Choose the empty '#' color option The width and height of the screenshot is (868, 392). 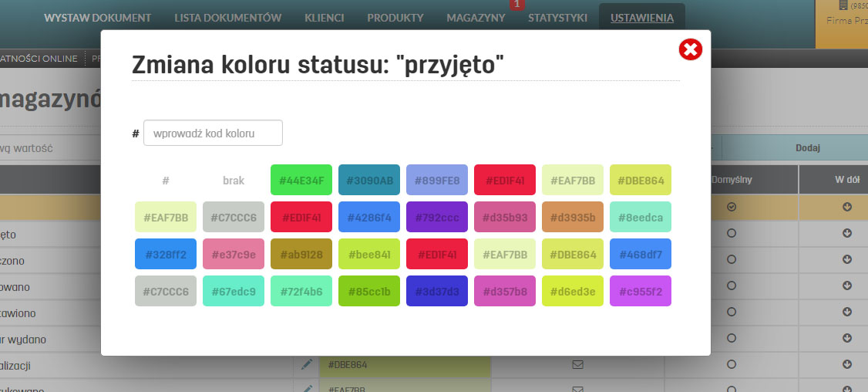point(166,181)
